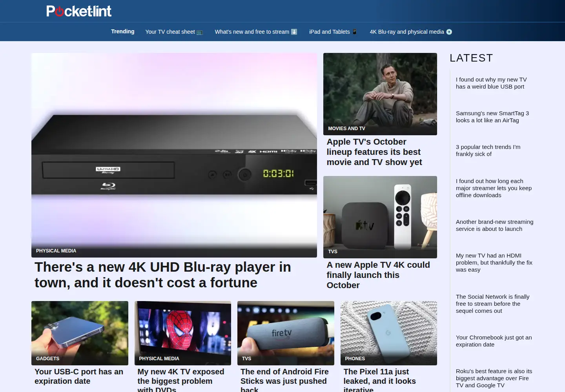Open brand-new streaming service article
This screenshot has height=392, width=565.
point(494,225)
